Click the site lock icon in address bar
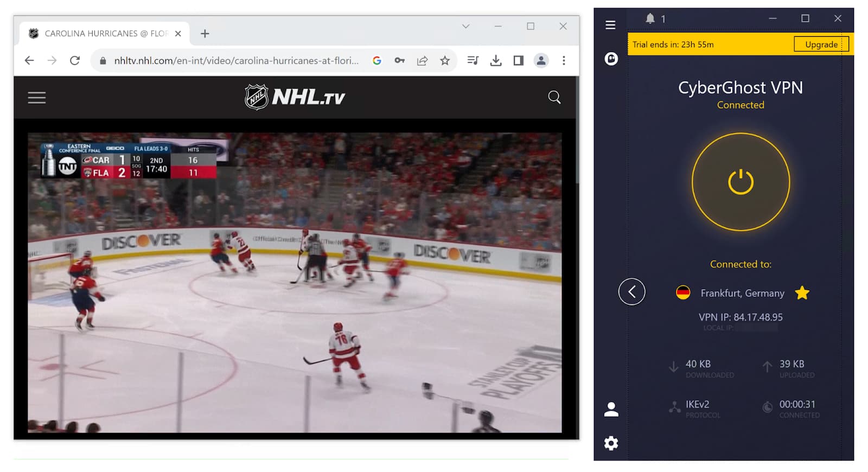 point(103,61)
